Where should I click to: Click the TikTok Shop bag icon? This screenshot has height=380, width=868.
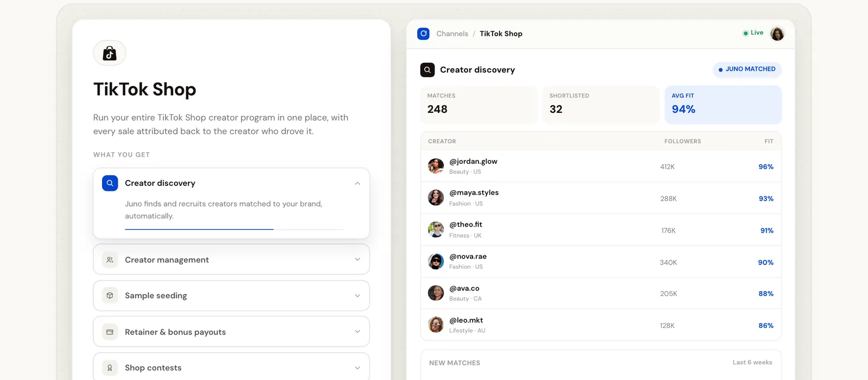(110, 53)
